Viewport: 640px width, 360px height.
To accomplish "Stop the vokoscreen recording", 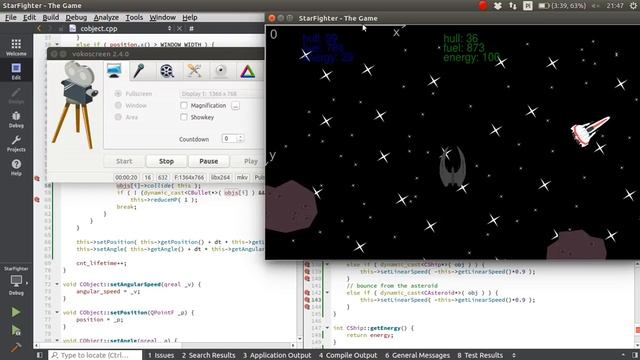I will pos(166,161).
